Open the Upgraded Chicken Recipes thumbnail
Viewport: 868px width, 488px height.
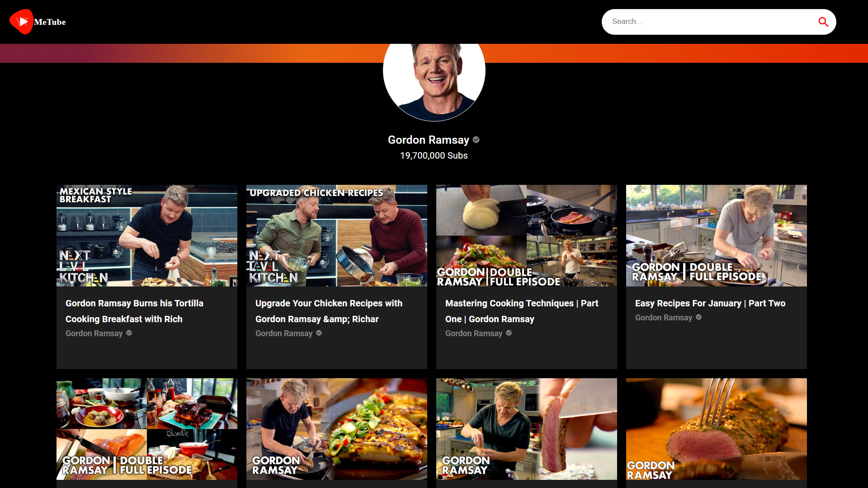(x=336, y=235)
